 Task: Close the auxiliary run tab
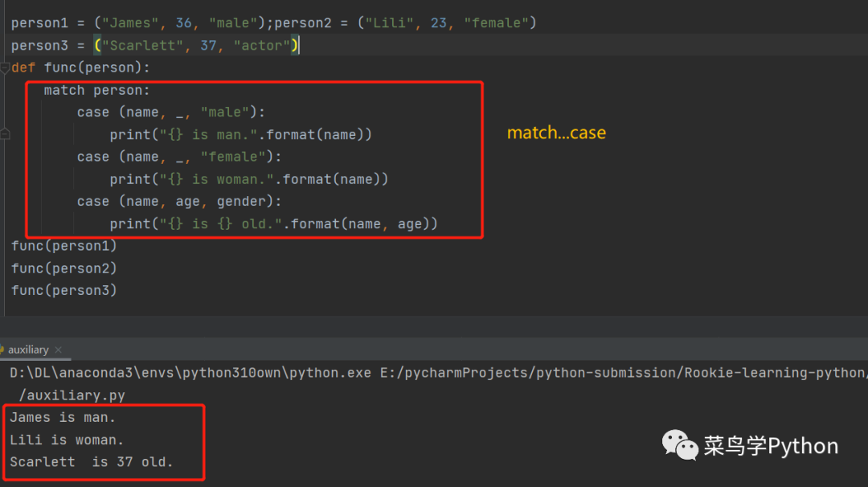[x=59, y=350]
